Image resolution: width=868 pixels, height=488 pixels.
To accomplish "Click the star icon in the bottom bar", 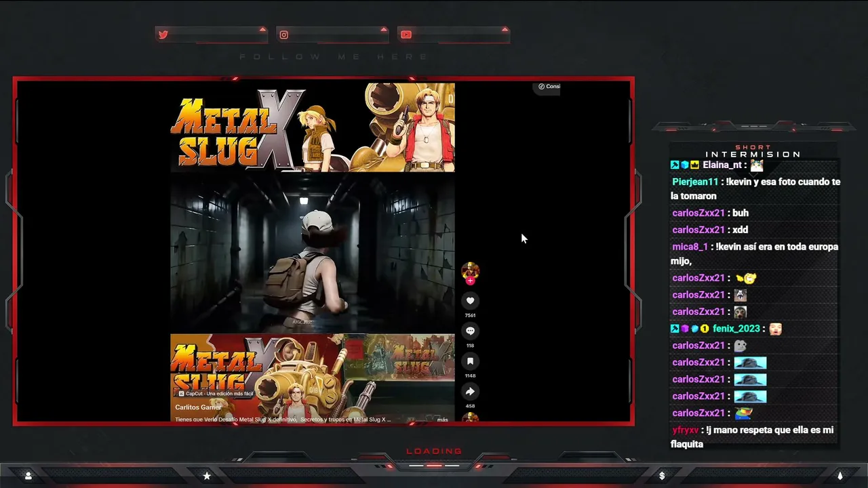I will (x=207, y=476).
